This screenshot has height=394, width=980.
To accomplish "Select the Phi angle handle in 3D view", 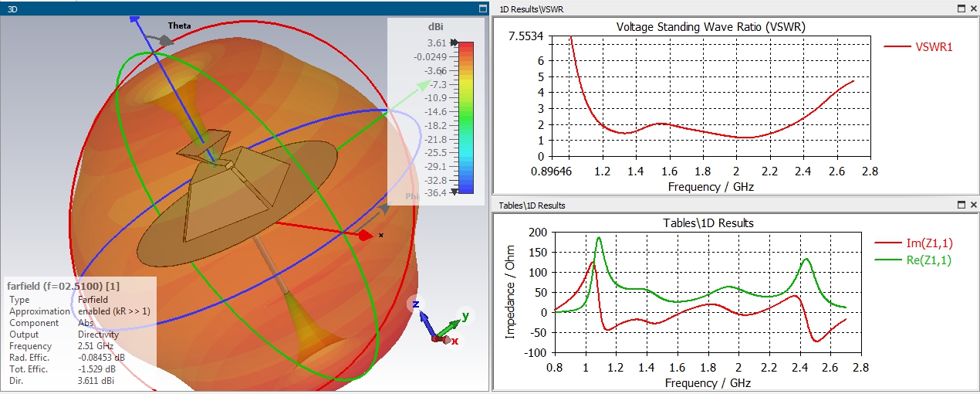I will (383, 209).
